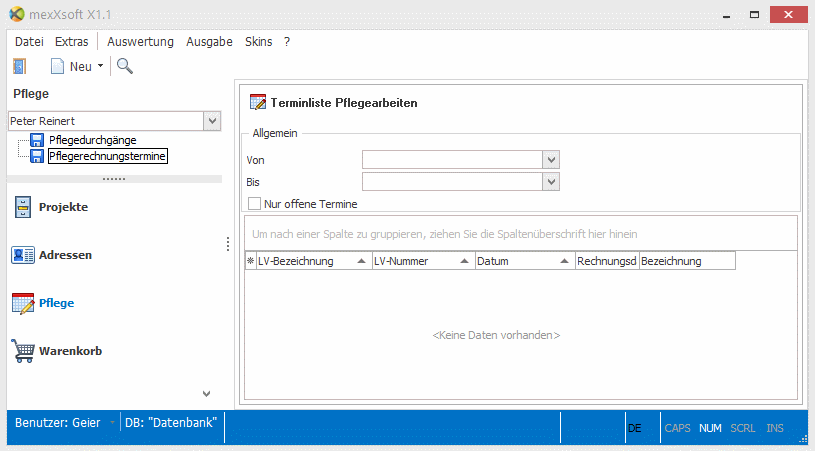Sort by Datum column header
This screenshot has height=451, width=815.
[x=525, y=261]
